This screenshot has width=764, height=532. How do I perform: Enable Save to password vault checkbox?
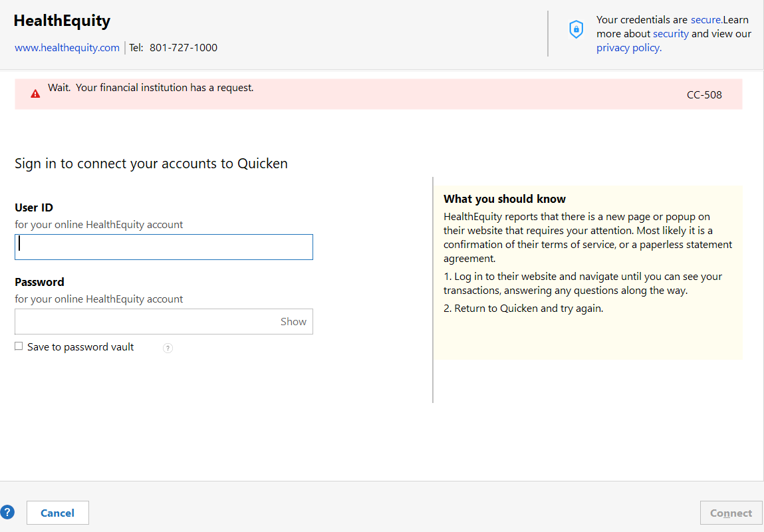(19, 346)
